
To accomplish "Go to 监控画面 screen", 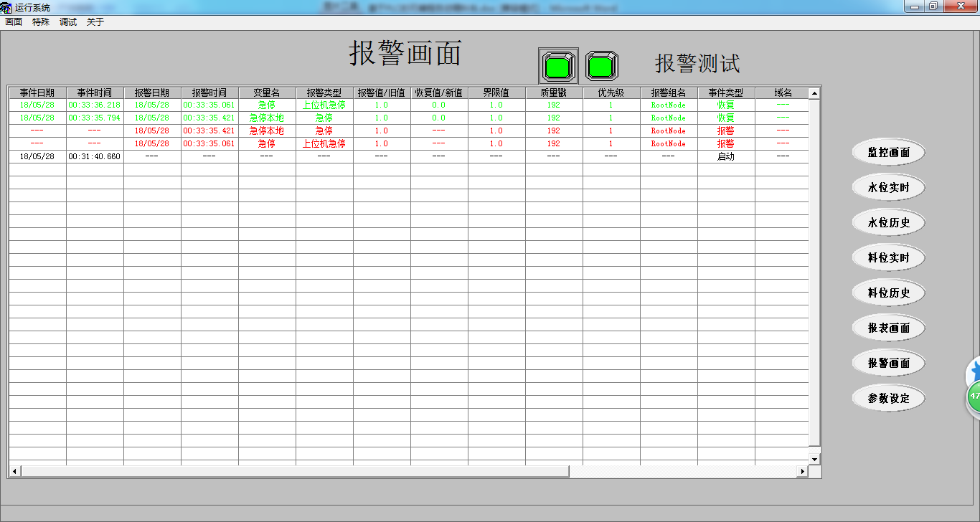I will (x=889, y=153).
